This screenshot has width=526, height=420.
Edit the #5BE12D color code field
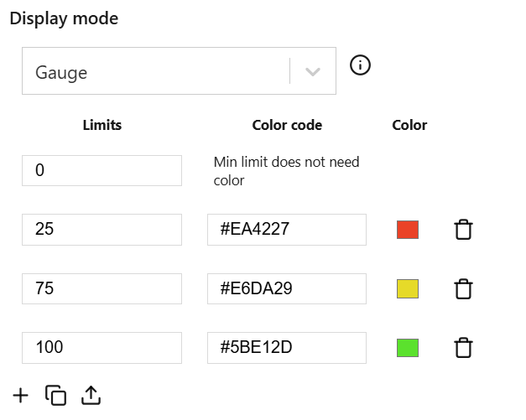click(x=286, y=347)
